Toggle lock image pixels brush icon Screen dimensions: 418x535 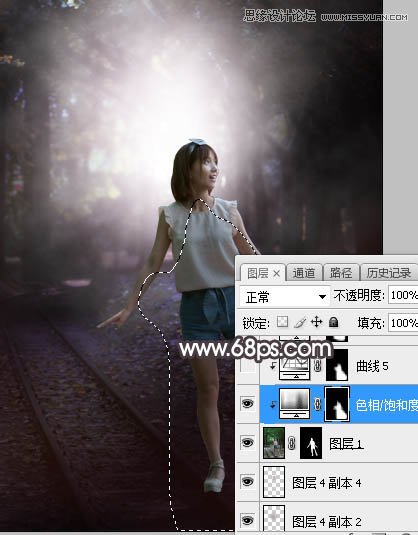click(x=300, y=322)
